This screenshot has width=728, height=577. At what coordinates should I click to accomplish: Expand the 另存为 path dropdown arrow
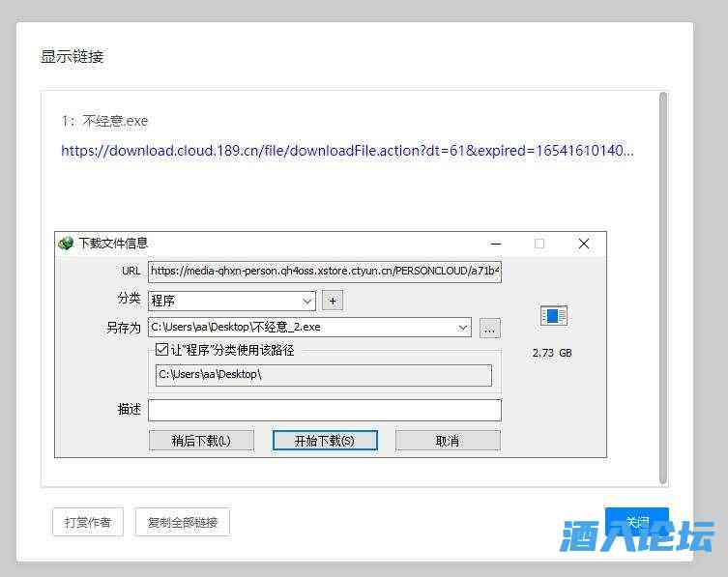(462, 329)
